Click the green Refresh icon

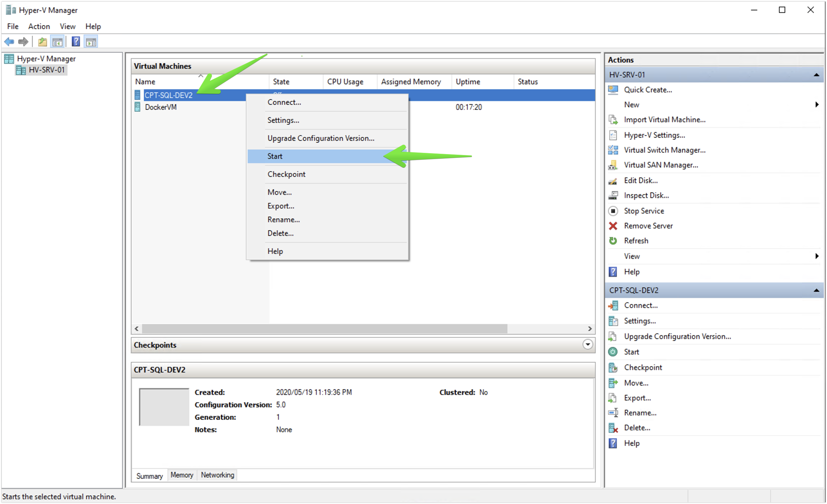(613, 241)
